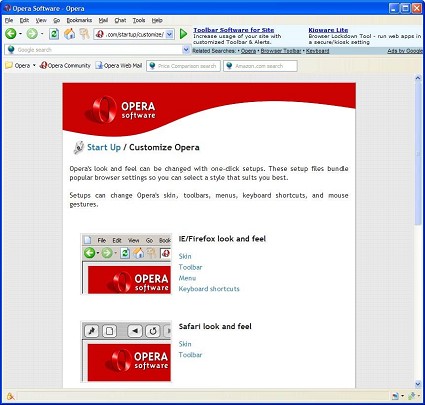
Task: Open the Mail menu
Action: pos(103,20)
